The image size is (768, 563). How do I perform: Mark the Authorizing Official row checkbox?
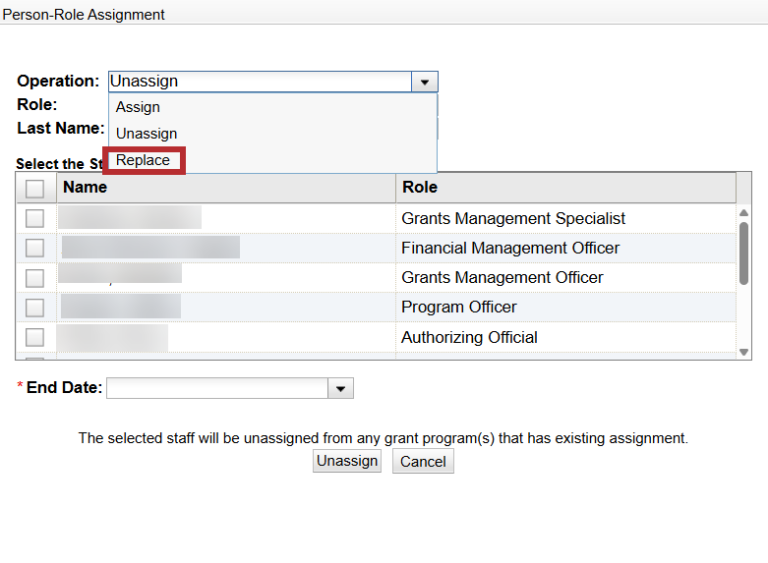(35, 337)
